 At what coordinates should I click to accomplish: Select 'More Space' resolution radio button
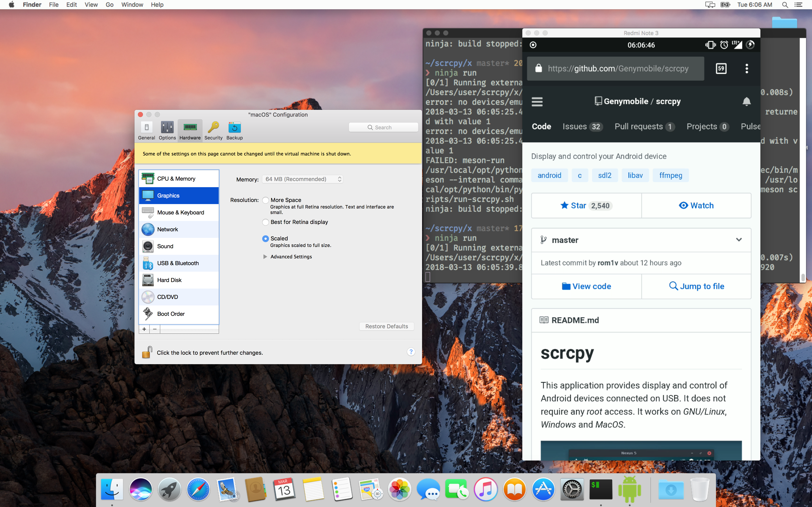coord(265,200)
